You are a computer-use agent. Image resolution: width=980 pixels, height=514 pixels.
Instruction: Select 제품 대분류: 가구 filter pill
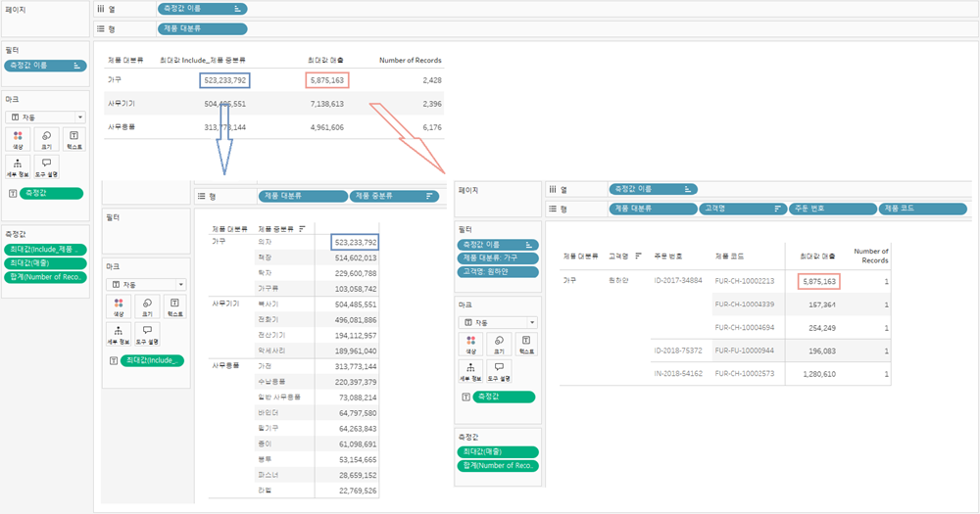[x=498, y=257]
